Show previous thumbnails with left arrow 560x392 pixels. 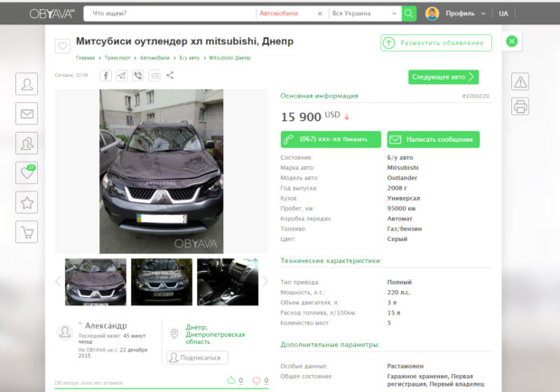tap(58, 281)
